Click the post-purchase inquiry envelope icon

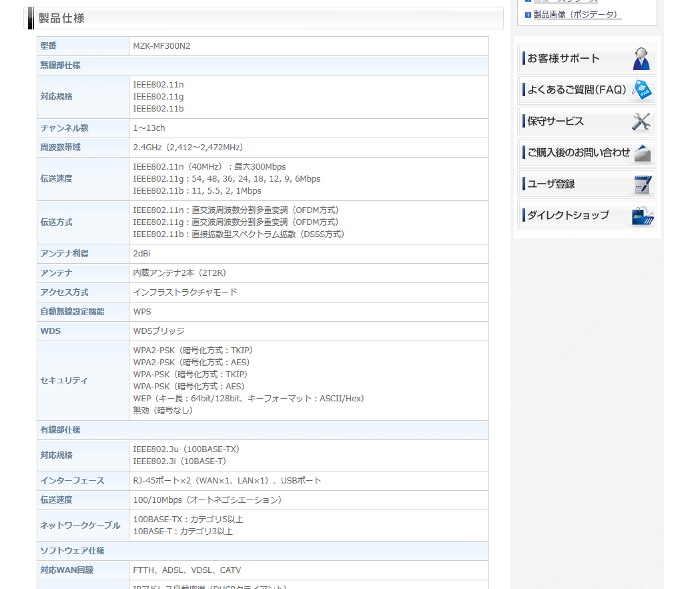(x=643, y=153)
